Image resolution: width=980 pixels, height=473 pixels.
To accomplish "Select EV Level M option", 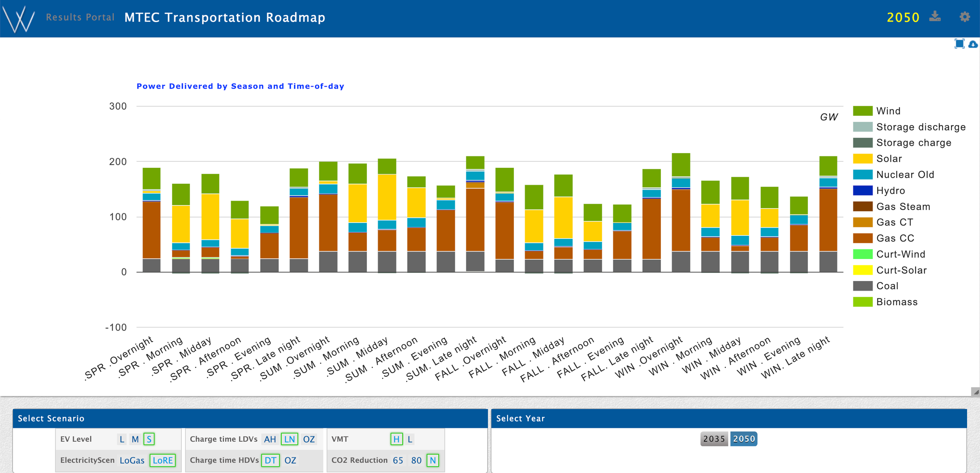I will click(135, 439).
